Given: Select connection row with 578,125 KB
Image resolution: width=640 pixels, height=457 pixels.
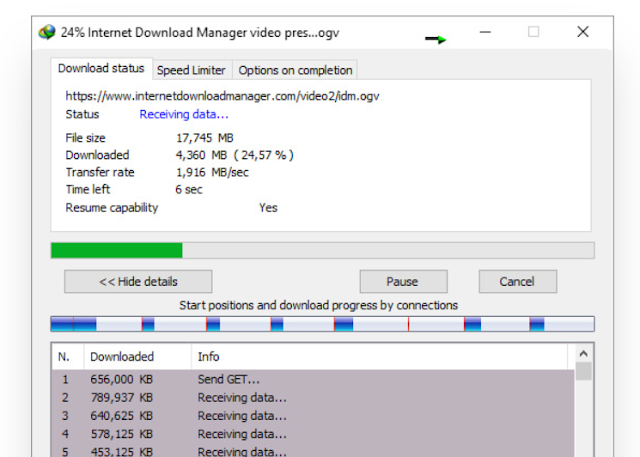Looking at the screenshot, I should point(313,433).
